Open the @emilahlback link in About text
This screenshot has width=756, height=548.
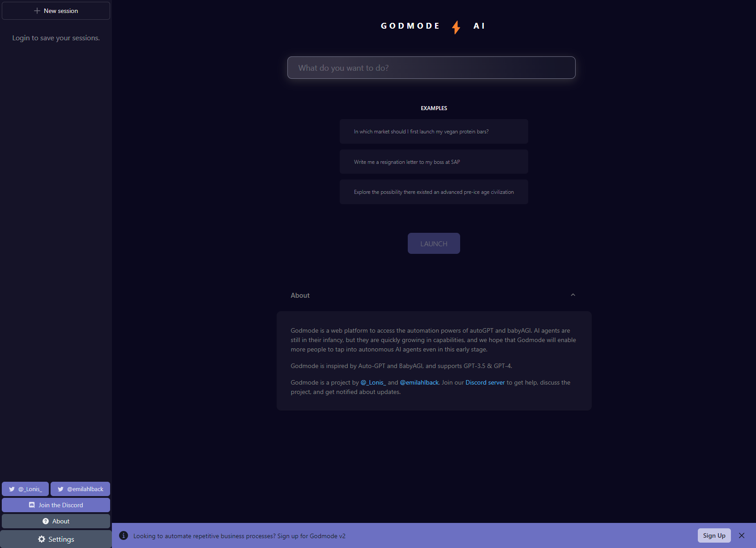pos(419,382)
